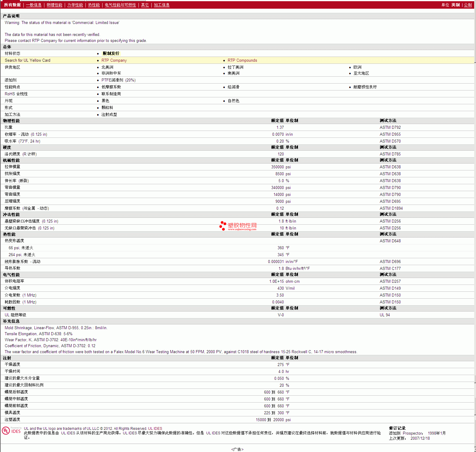Switch to 物理性能 tab

[x=54, y=5]
